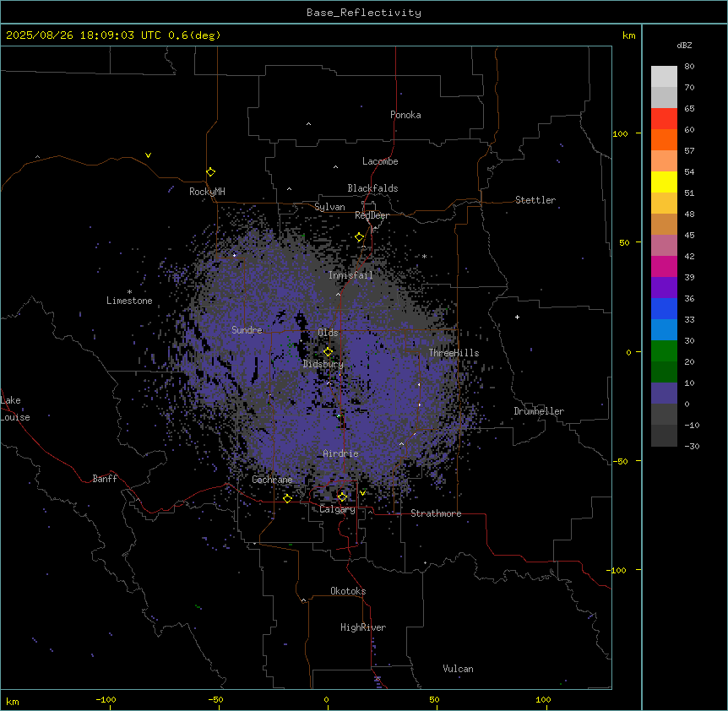Click the Innisfail city label
Viewport: 728px width, 711px height.
(x=350, y=275)
